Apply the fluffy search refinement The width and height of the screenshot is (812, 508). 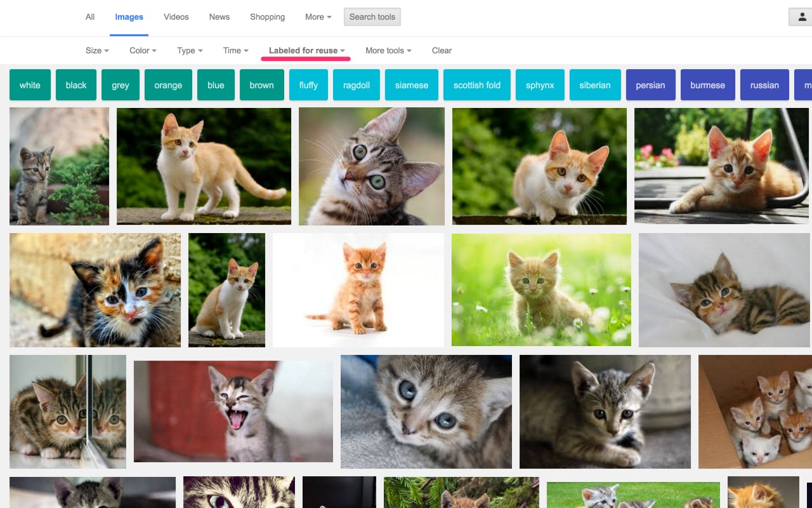[308, 84]
